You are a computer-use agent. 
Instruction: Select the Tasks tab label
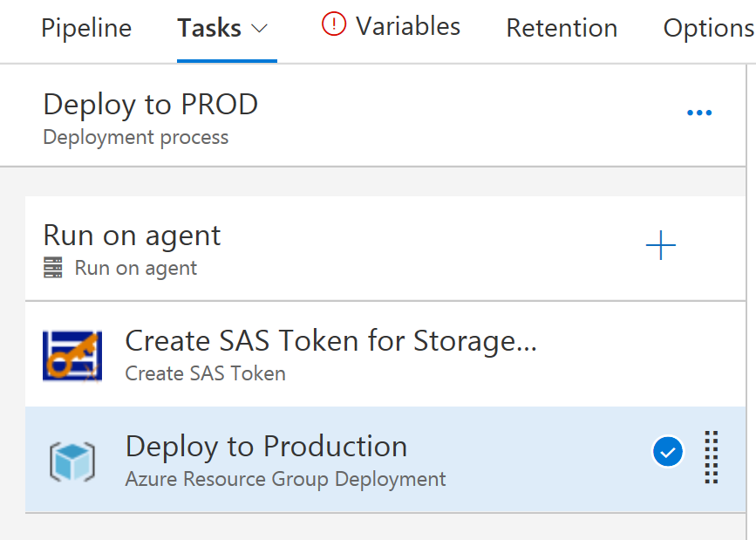tap(210, 28)
